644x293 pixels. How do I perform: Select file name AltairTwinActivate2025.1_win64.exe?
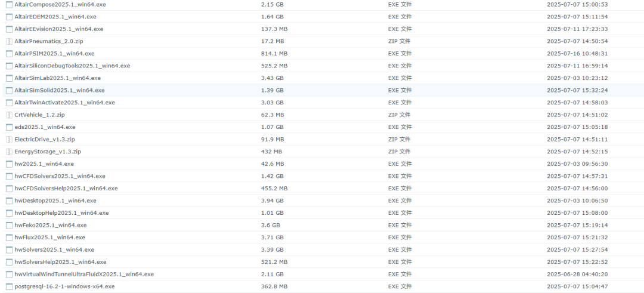64,103
